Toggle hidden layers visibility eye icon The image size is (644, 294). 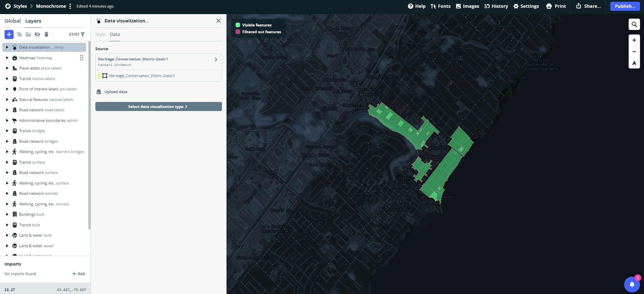[x=37, y=34]
